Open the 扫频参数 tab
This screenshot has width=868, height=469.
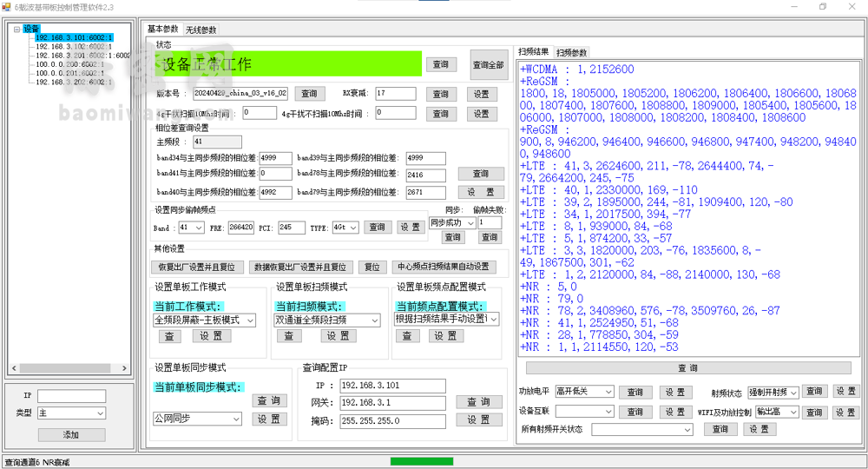tap(572, 53)
